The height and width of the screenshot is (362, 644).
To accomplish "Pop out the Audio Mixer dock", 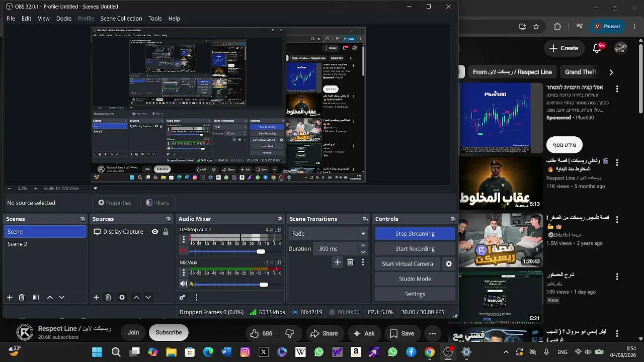I will point(280,219).
